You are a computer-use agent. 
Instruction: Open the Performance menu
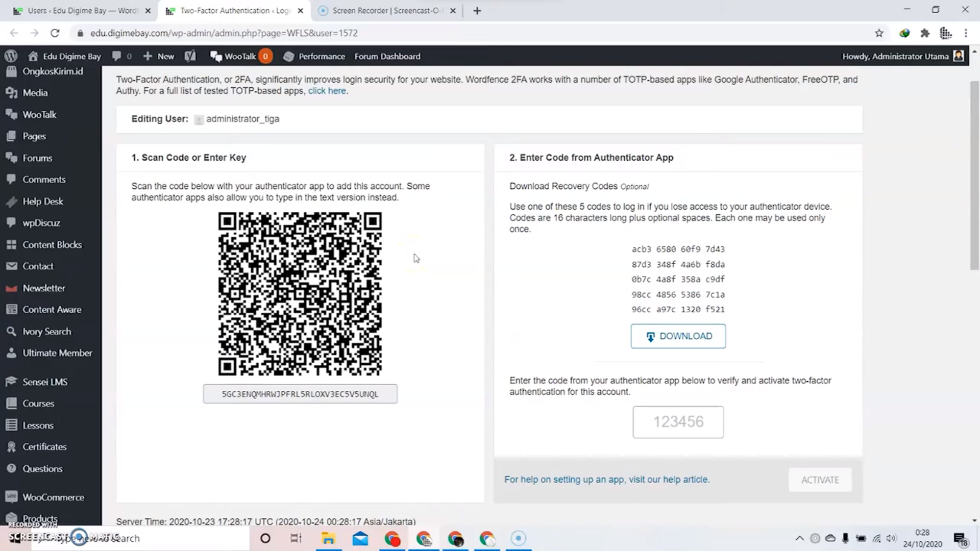coord(314,56)
